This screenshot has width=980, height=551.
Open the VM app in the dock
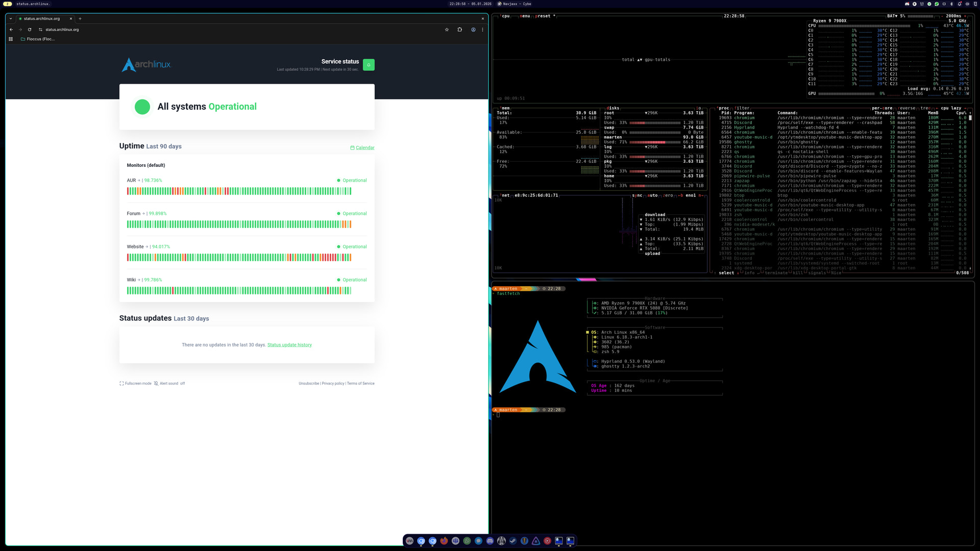(x=409, y=541)
